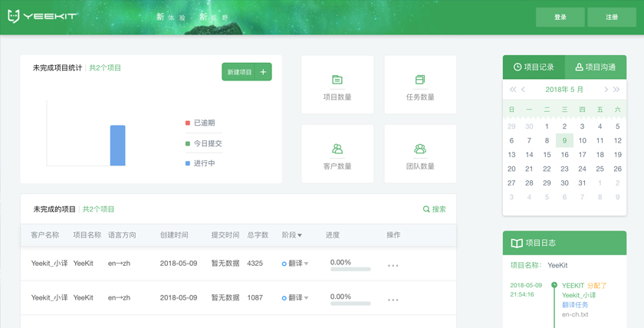Switch to the 项目沟通 tab
Screen dimensions: 644x328
[596, 67]
